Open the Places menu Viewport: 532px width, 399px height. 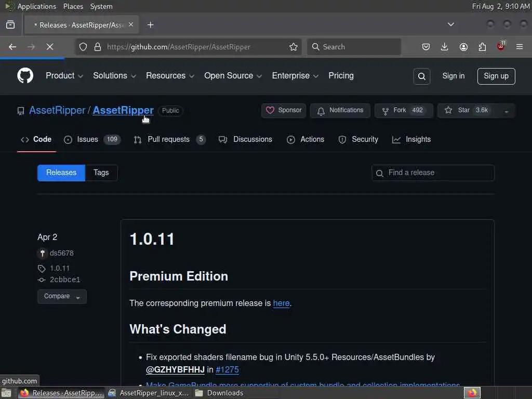tap(73, 6)
